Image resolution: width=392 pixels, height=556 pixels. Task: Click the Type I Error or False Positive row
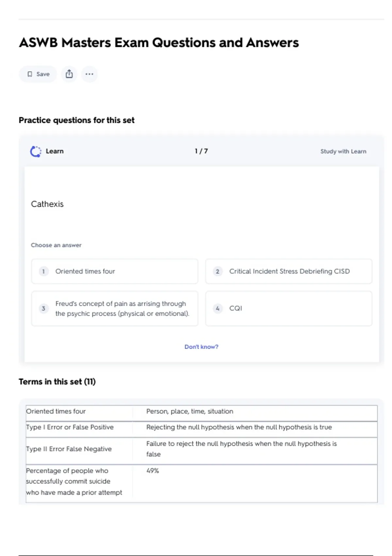[x=70, y=427]
